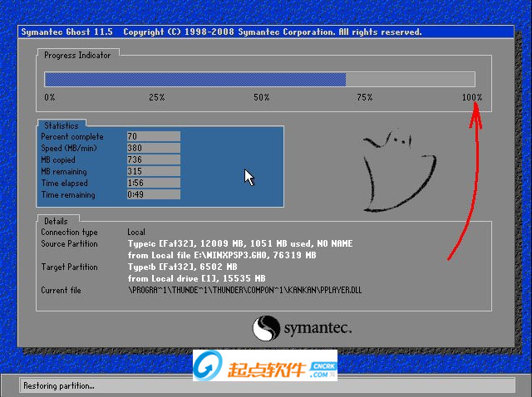The image size is (532, 397).
Task: Click the Percent complete value 70
Action: pos(154,136)
